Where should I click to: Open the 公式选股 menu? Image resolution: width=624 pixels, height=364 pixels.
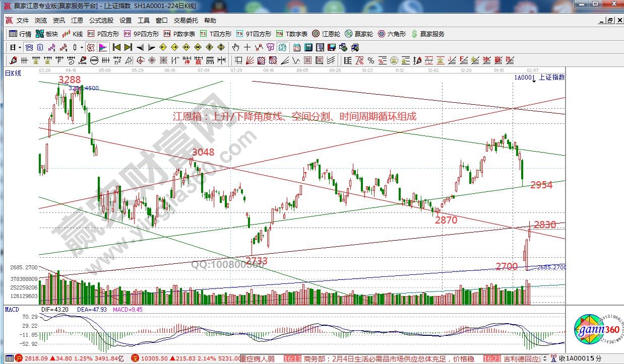coord(101,21)
